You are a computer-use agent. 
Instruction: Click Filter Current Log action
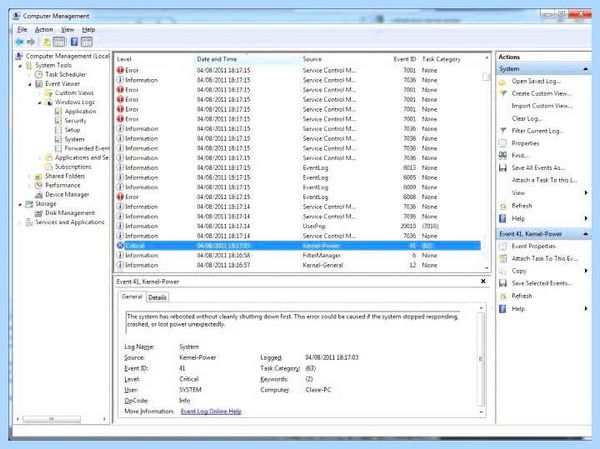[538, 131]
